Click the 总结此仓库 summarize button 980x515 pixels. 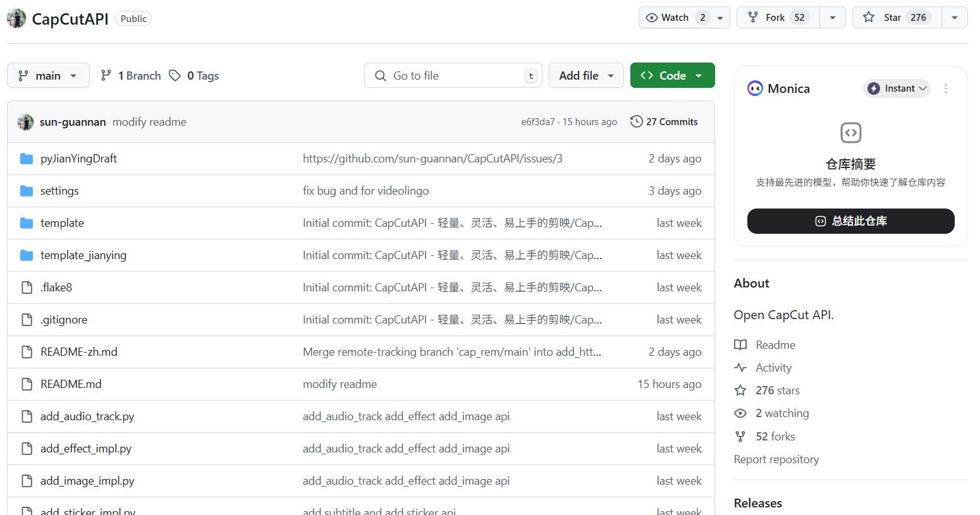851,221
